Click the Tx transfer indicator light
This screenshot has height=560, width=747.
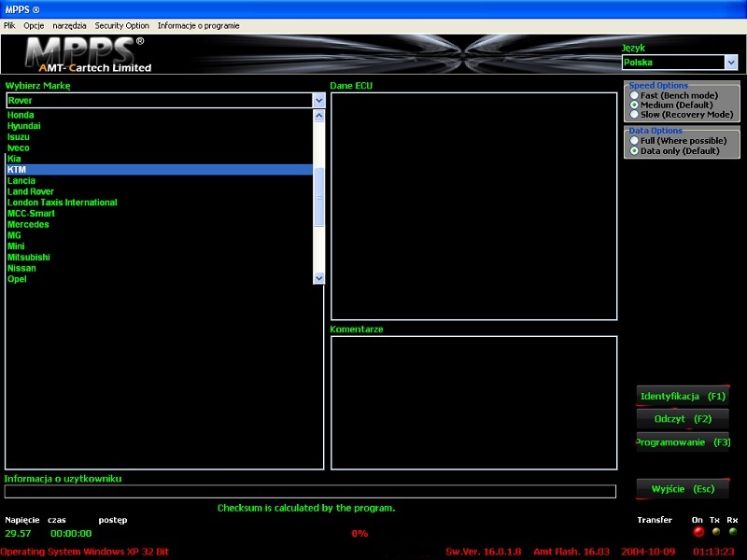click(715, 532)
